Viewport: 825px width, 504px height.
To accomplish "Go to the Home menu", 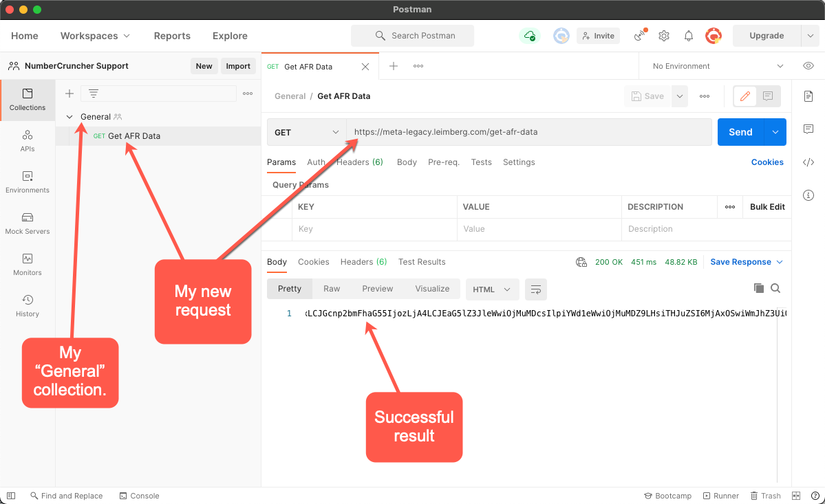I will [25, 36].
